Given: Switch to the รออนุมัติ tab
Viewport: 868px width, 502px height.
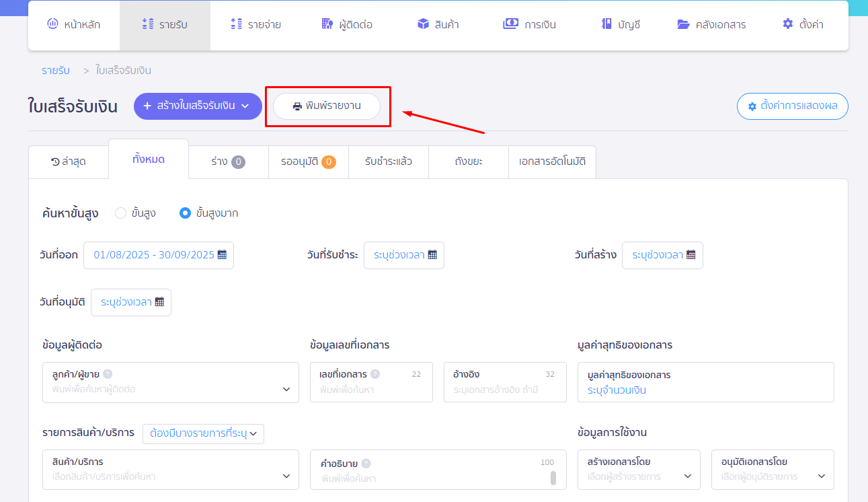Looking at the screenshot, I should pyautogui.click(x=308, y=162).
